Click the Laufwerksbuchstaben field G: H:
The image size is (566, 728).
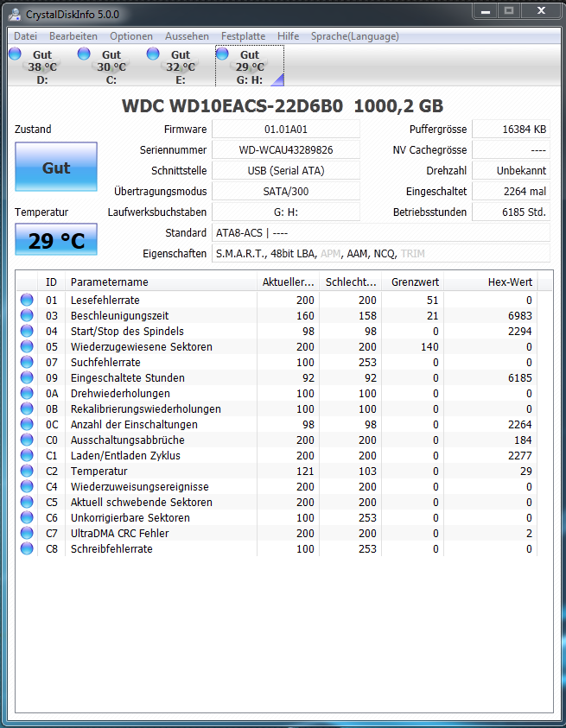click(286, 212)
